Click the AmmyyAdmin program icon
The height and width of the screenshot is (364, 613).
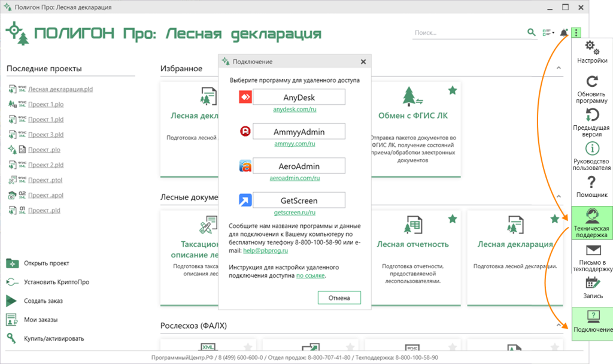coord(245,132)
